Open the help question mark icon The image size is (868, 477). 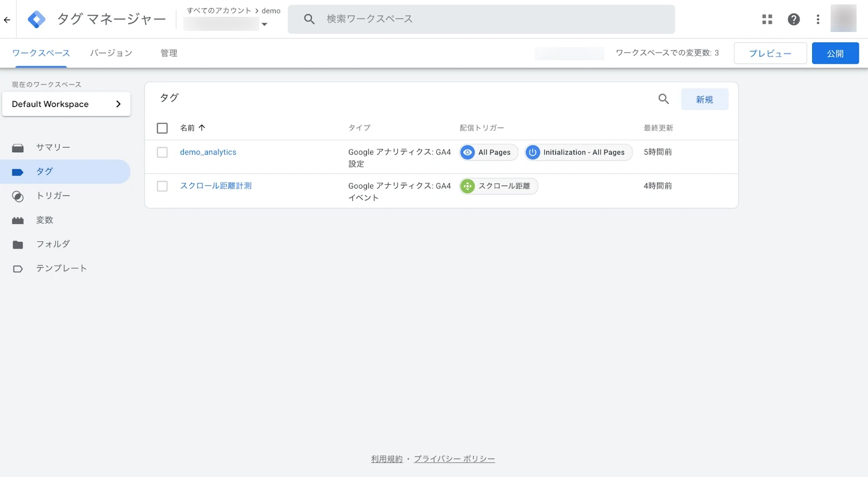[x=794, y=20]
